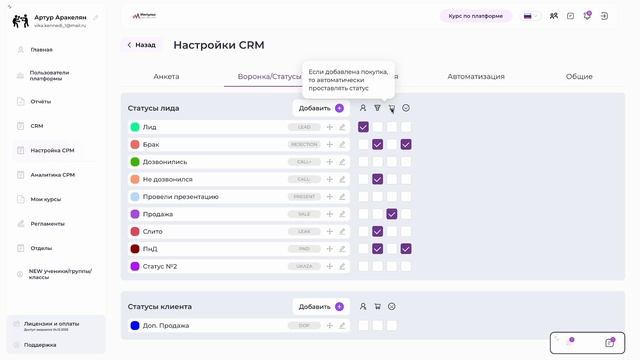Open Отделы in the sidebar
This screenshot has width=640, height=360.
coord(41,248)
